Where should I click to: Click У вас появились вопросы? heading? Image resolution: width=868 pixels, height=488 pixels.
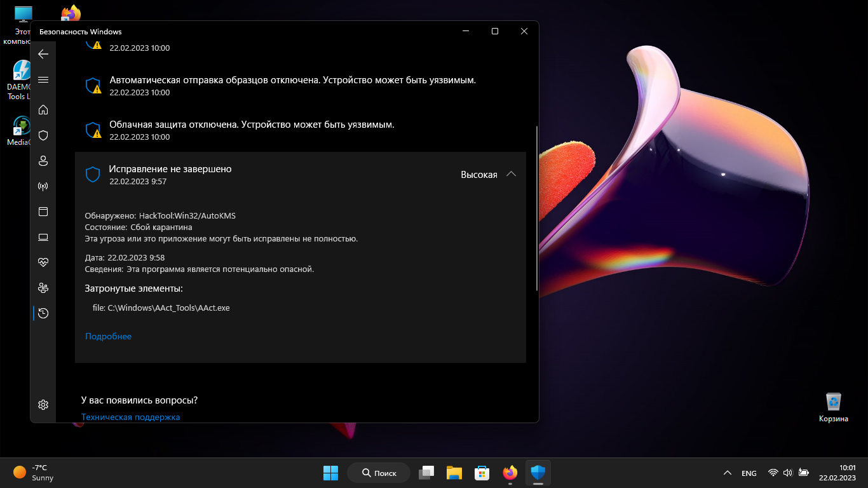(x=140, y=400)
